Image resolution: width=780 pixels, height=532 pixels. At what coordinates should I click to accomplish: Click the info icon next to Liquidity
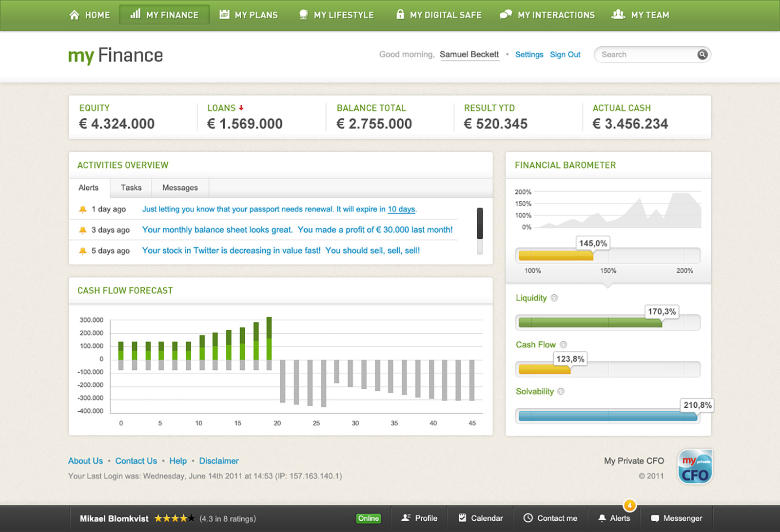554,298
